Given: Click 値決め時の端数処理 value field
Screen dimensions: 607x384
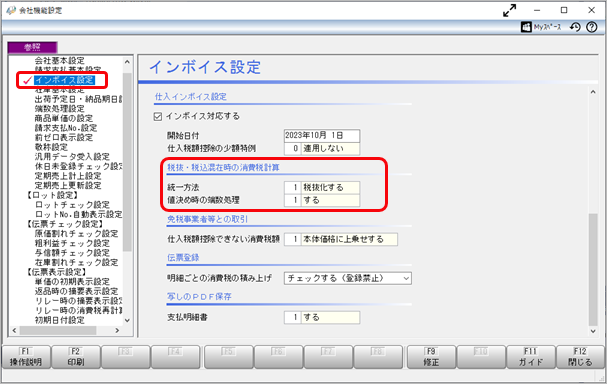Looking at the screenshot, I should coord(322,201).
